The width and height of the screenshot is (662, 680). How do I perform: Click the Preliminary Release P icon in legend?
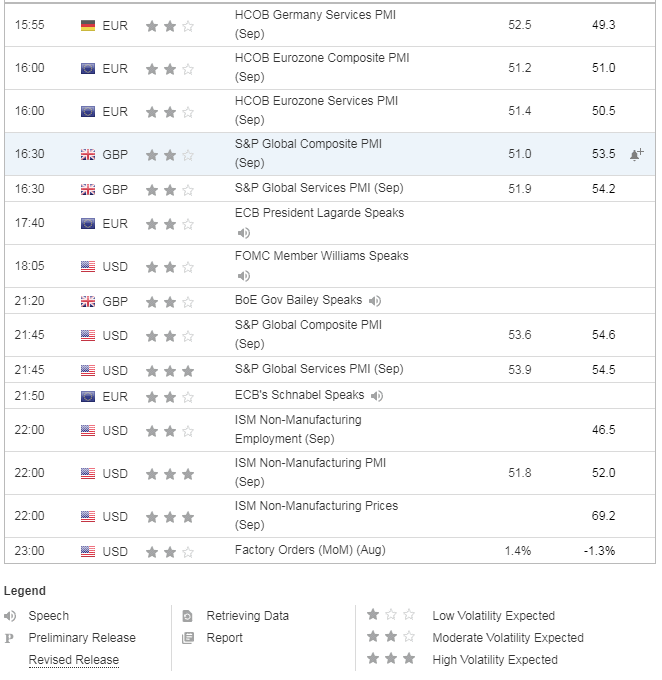(9, 638)
